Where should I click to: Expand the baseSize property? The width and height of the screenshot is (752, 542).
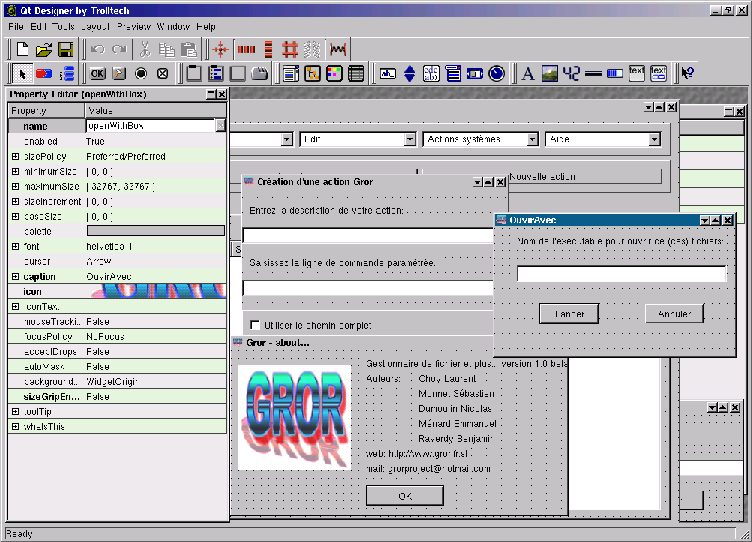15,216
